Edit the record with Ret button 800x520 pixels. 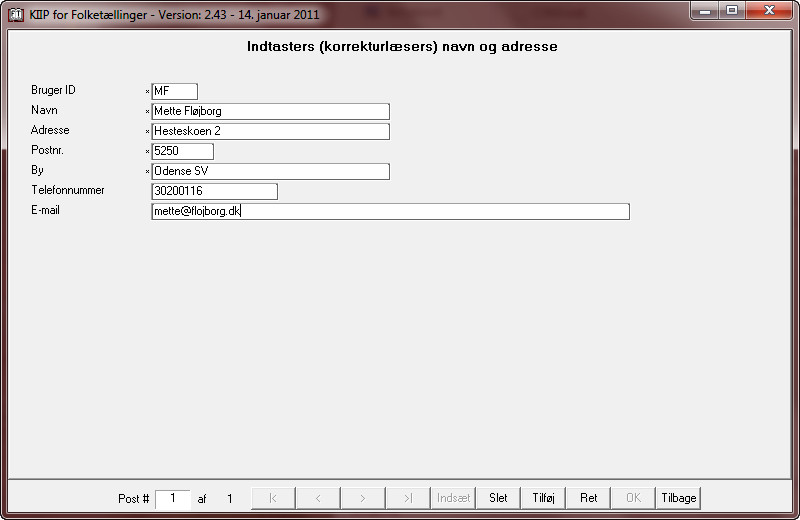[x=588, y=498]
